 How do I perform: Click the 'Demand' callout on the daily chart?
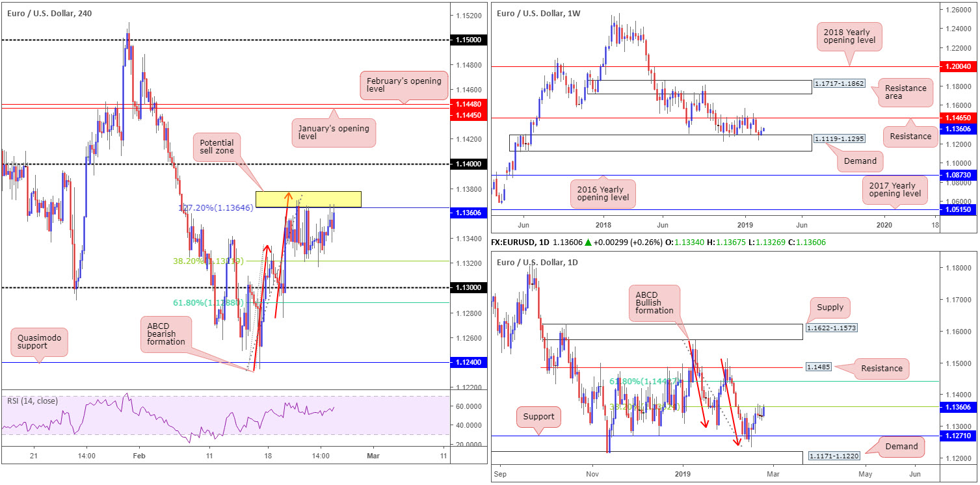tap(901, 446)
